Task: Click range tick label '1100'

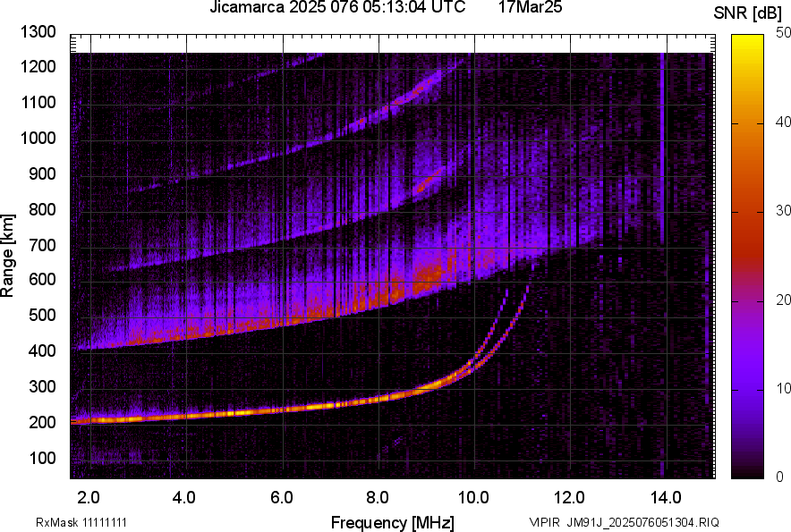Action: [38, 102]
